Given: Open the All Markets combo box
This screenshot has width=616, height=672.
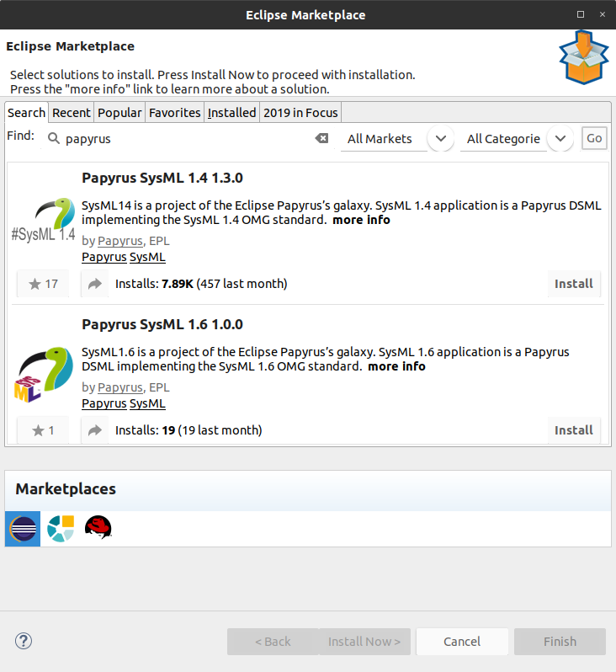Looking at the screenshot, I should [x=397, y=138].
